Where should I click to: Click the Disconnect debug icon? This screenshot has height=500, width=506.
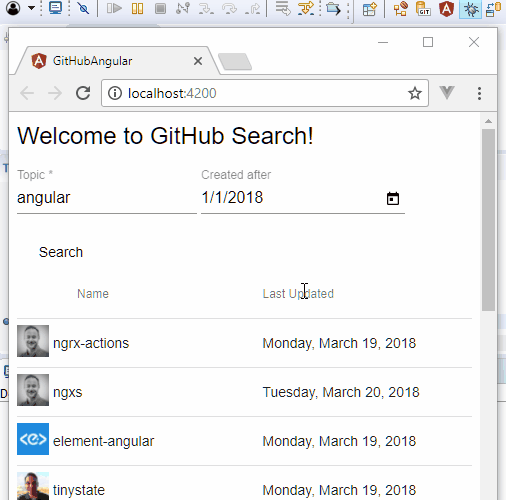pos(183,8)
